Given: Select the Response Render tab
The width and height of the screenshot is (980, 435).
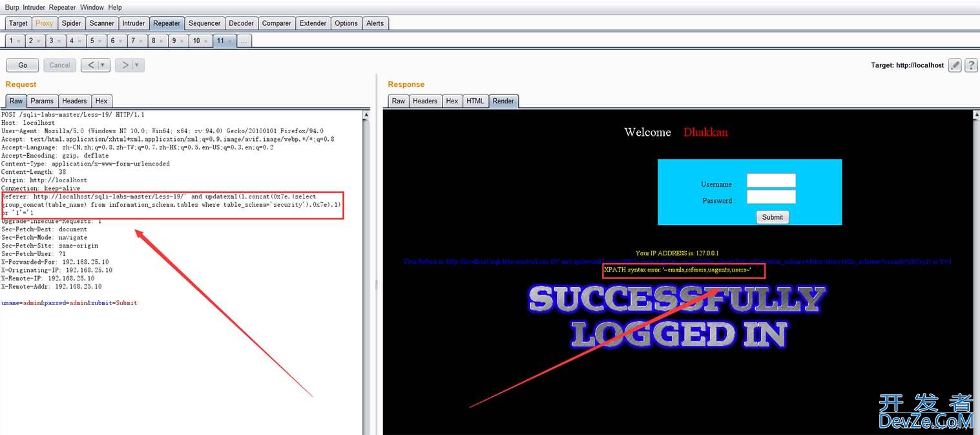Looking at the screenshot, I should (503, 101).
